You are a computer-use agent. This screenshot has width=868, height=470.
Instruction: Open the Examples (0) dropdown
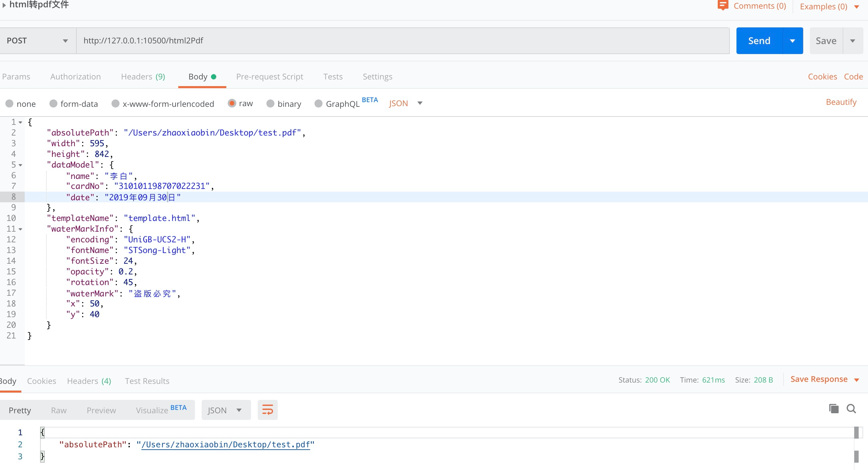[857, 7]
